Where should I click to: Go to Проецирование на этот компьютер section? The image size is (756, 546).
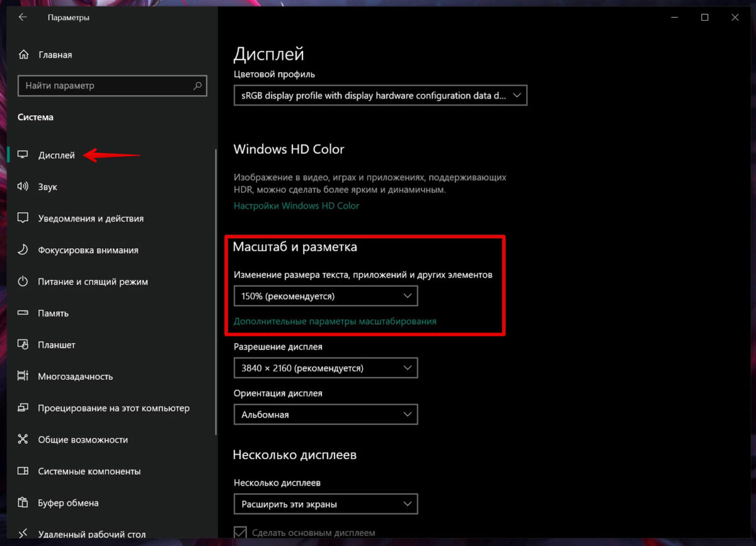click(113, 408)
